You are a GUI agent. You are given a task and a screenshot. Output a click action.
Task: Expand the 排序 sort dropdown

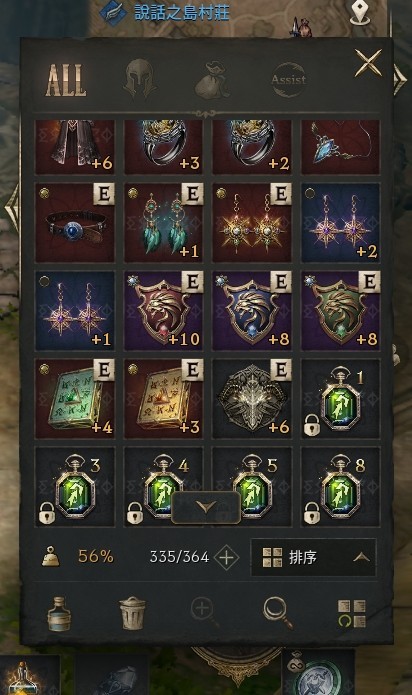click(314, 557)
